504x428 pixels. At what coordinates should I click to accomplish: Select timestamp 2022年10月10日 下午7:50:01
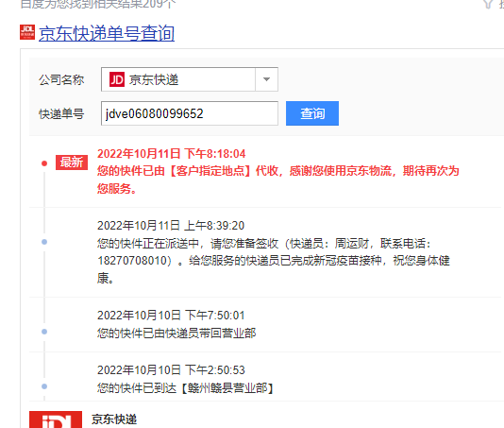(x=171, y=315)
